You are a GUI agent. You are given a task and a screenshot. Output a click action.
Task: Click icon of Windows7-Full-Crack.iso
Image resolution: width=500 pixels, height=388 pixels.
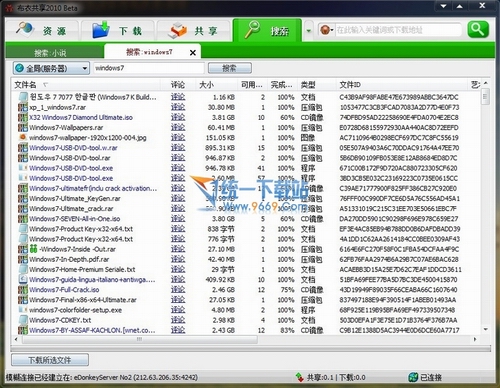pos(23,290)
